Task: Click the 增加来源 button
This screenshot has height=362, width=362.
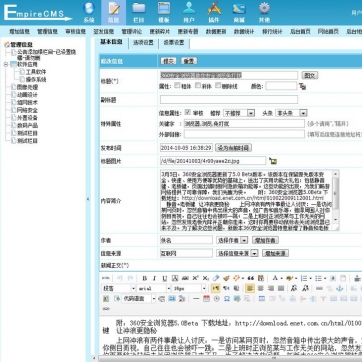Action: (275, 253)
